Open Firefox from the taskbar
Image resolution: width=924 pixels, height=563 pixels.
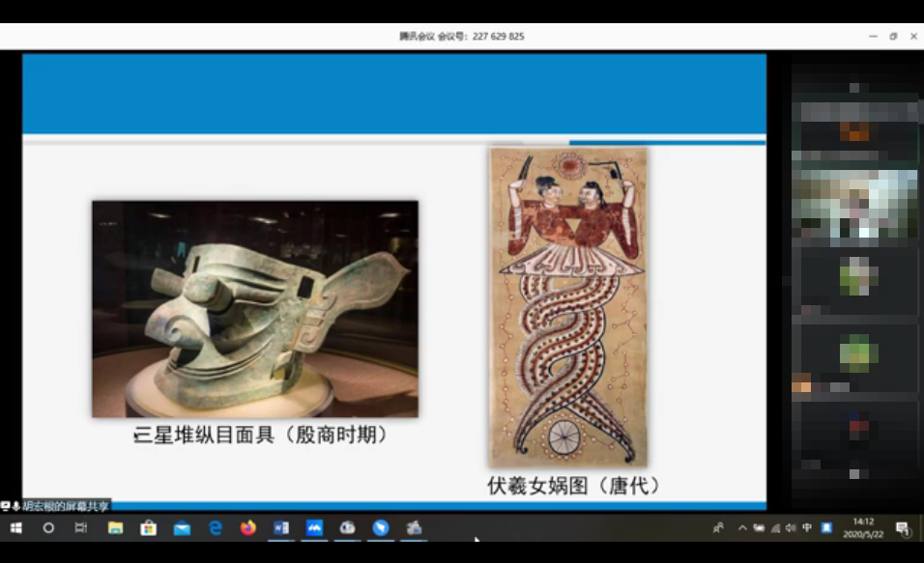pyautogui.click(x=248, y=527)
